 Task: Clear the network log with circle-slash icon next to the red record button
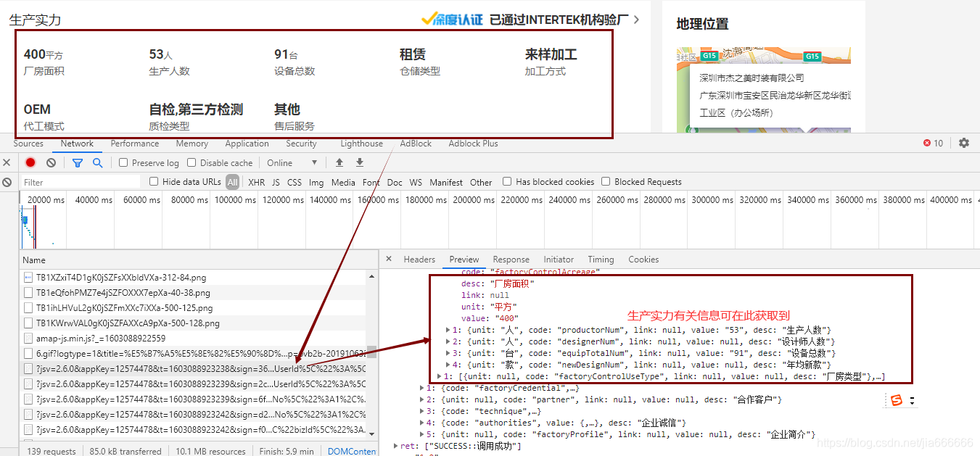coord(51,163)
